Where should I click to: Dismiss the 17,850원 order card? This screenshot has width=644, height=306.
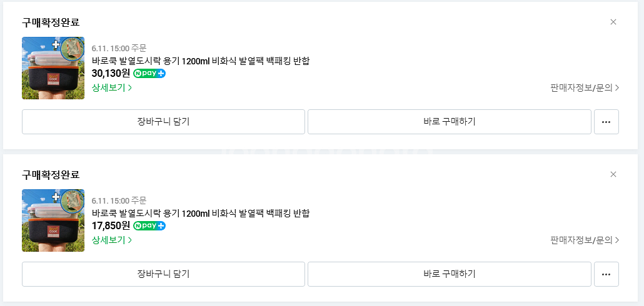click(x=613, y=174)
